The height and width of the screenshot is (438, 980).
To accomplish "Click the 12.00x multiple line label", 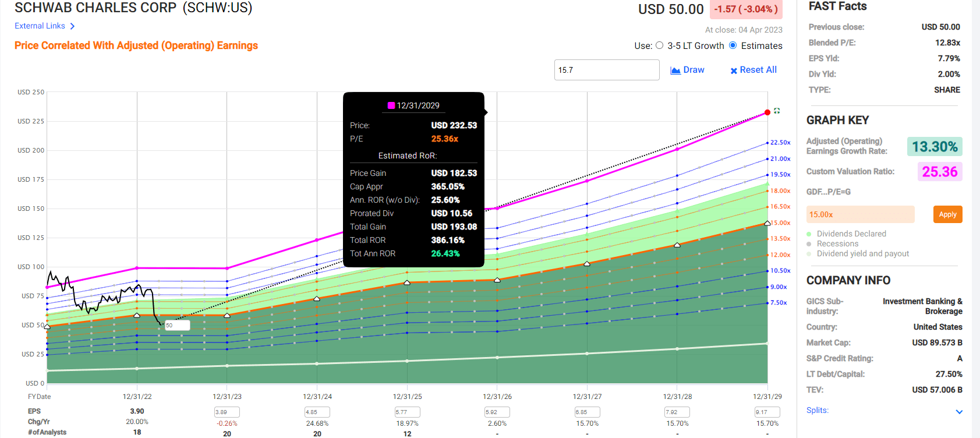I will (780, 255).
